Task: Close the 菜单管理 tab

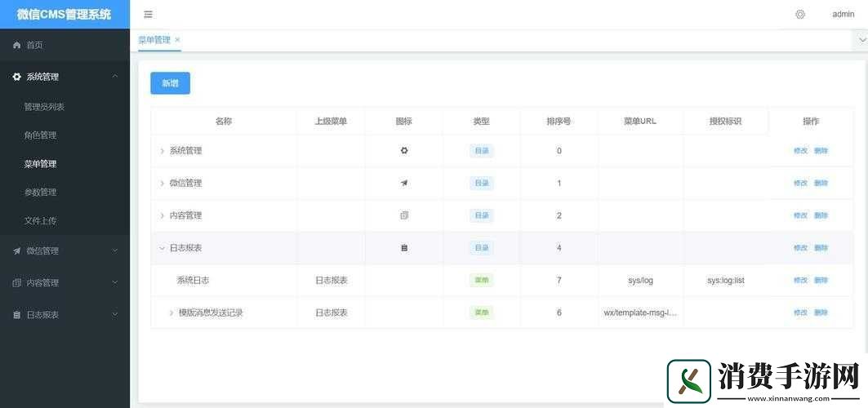Action: pyautogui.click(x=177, y=40)
